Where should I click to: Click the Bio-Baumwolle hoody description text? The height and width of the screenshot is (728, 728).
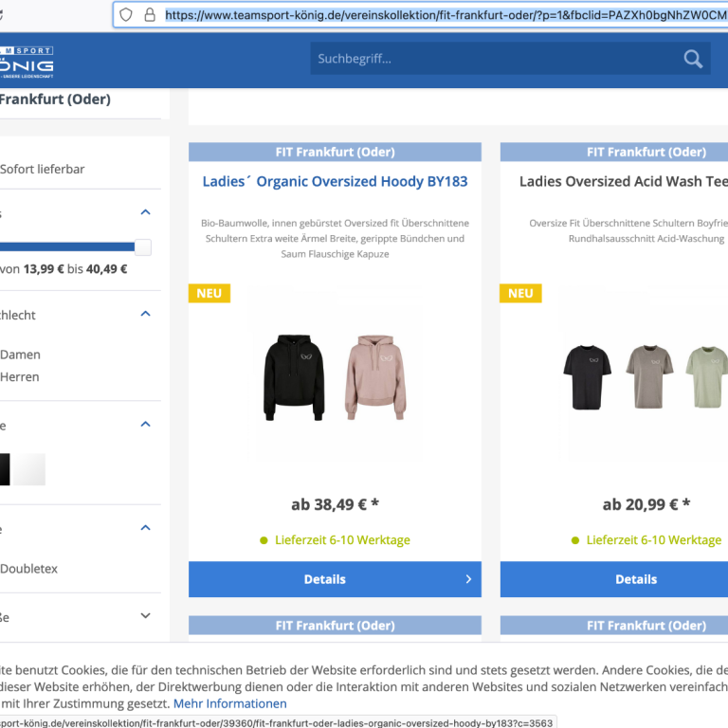point(335,239)
